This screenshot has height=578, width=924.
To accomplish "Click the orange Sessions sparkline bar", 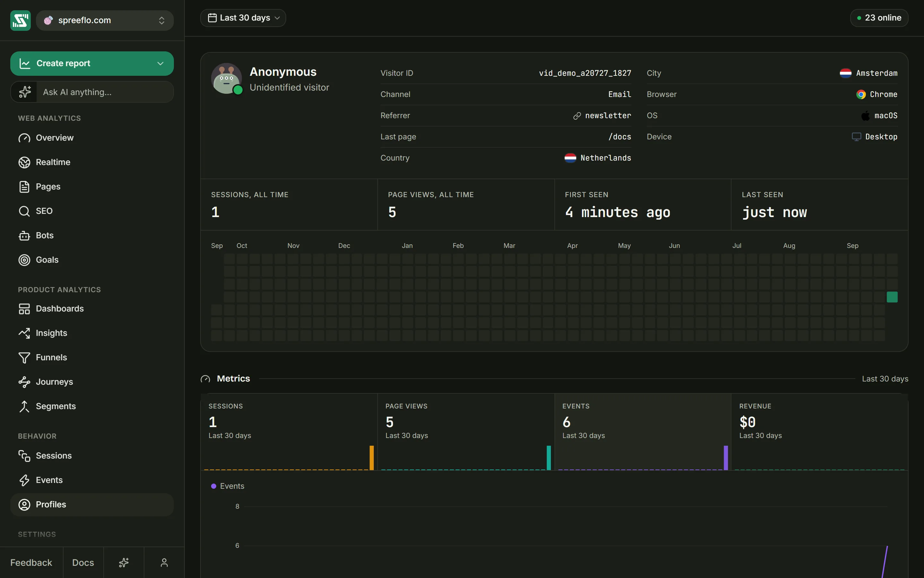I will click(372, 458).
